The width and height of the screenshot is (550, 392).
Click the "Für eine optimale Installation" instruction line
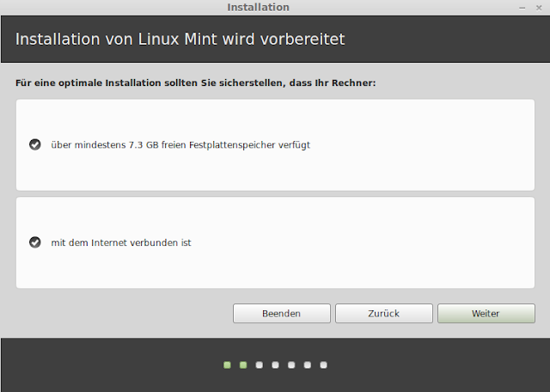tap(196, 84)
